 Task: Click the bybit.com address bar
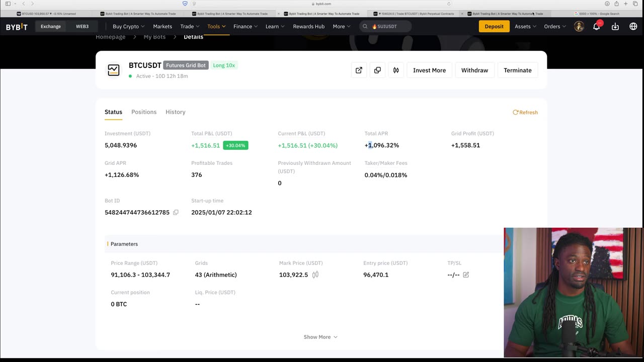320,4
